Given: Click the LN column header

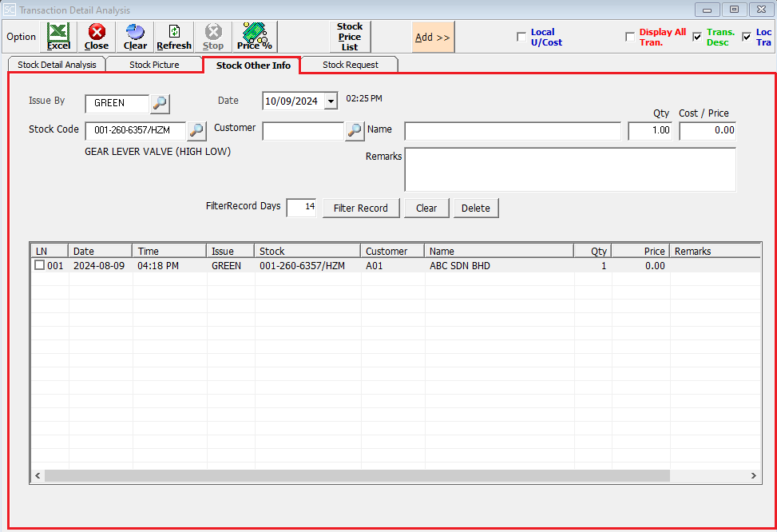Looking at the screenshot, I should pyautogui.click(x=50, y=251).
